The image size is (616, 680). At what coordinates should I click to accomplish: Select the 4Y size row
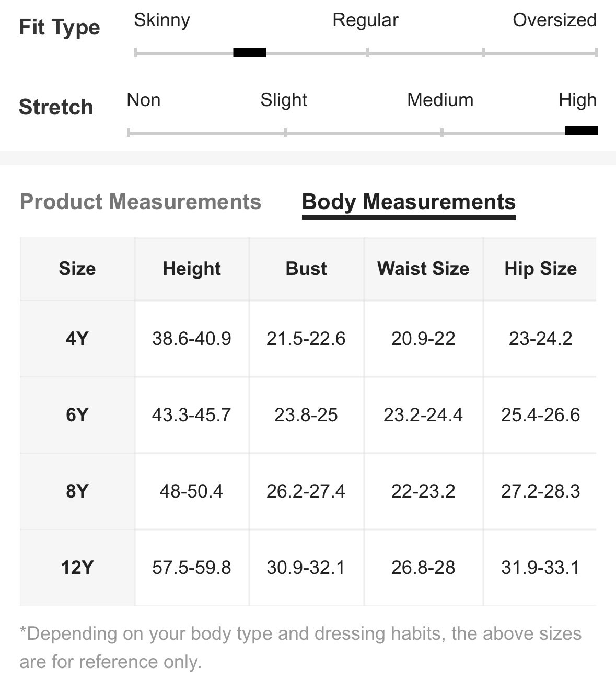tap(308, 339)
